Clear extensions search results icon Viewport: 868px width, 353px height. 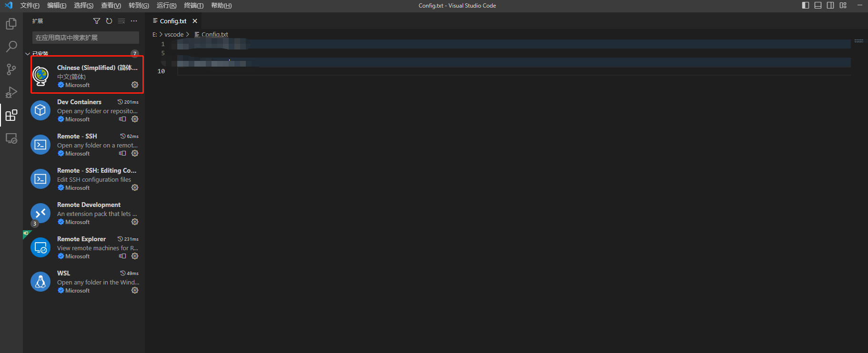[x=121, y=21]
